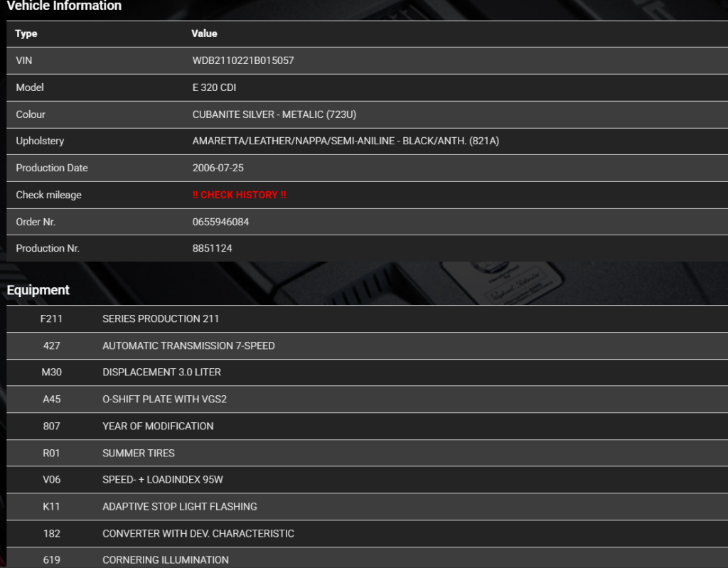Click the production number 8851124
This screenshot has height=568, width=728.
tap(212, 249)
